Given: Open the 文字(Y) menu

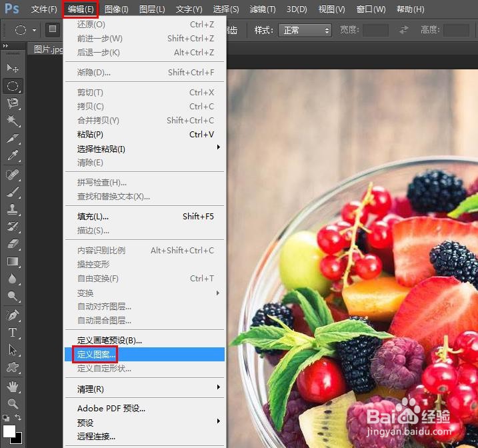Looking at the screenshot, I should [189, 9].
